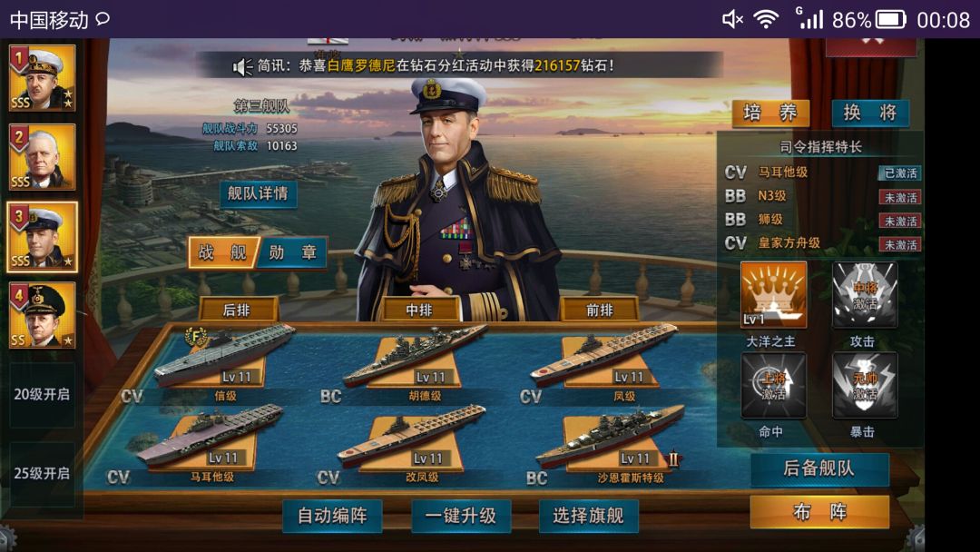Switch to the 勋章 tab

click(292, 252)
